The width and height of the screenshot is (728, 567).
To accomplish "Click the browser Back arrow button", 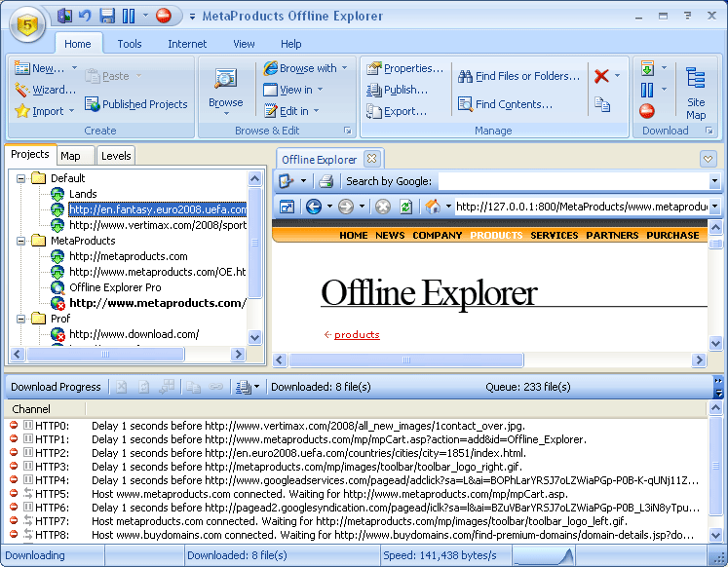I will [313, 207].
